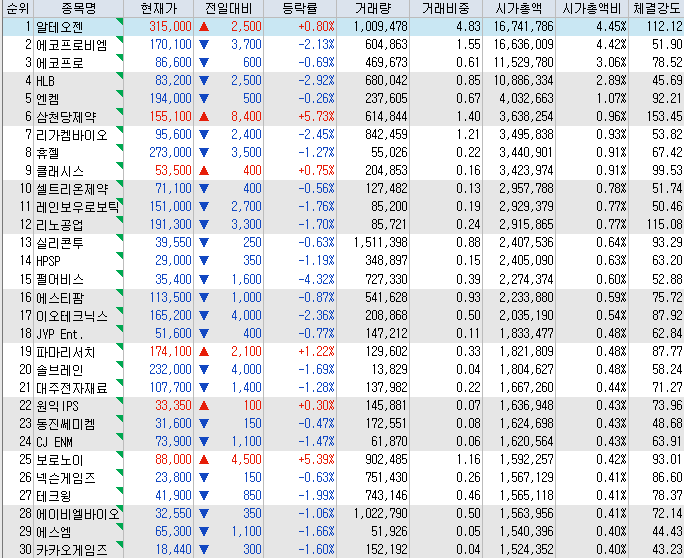The width and height of the screenshot is (685, 558).
Task: Select stock 엔켐
Action: point(48,99)
